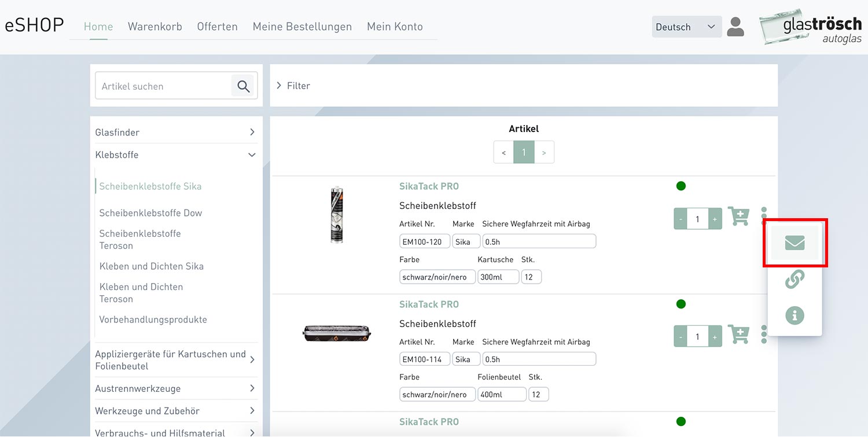Click the 400ml Folienbeutel value
The width and height of the screenshot is (868, 437).
click(502, 394)
